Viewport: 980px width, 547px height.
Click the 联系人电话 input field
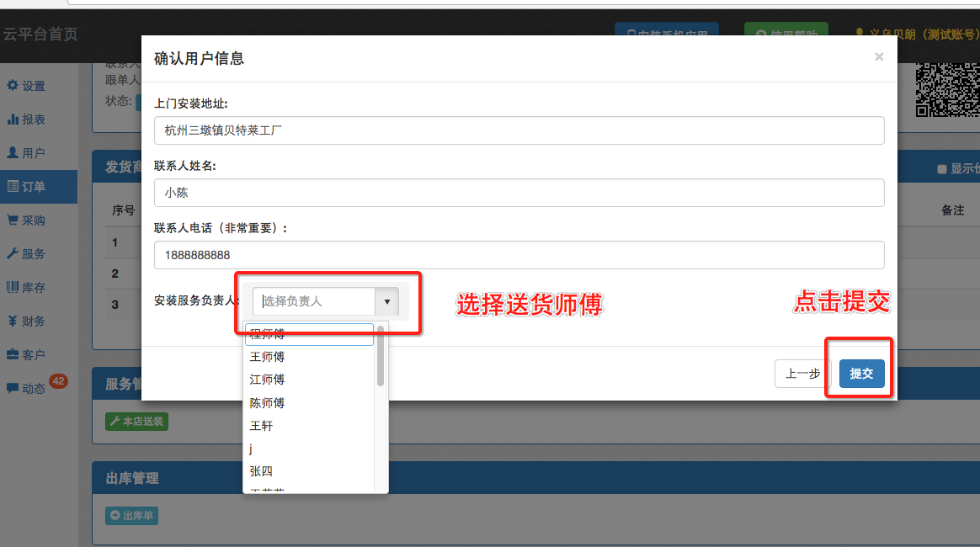519,255
